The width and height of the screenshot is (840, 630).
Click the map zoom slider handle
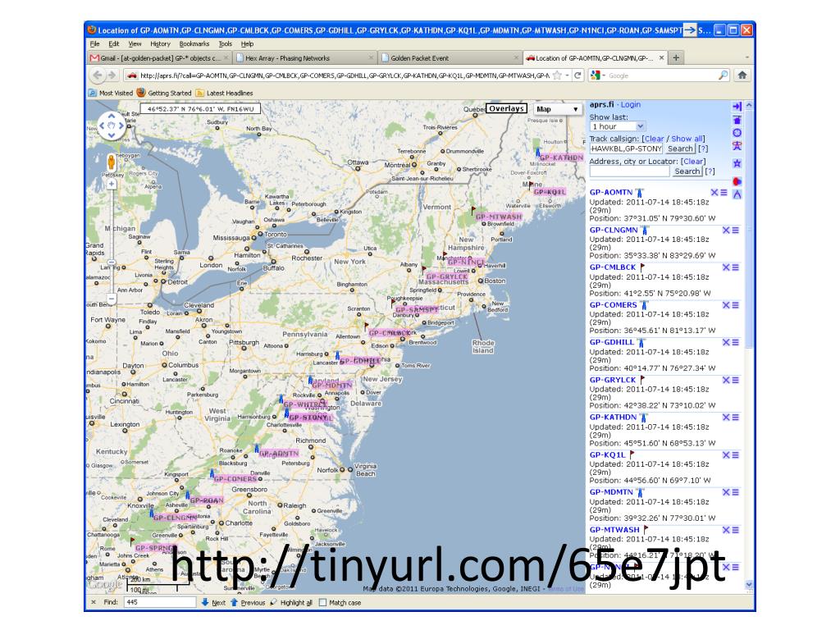pos(112,263)
